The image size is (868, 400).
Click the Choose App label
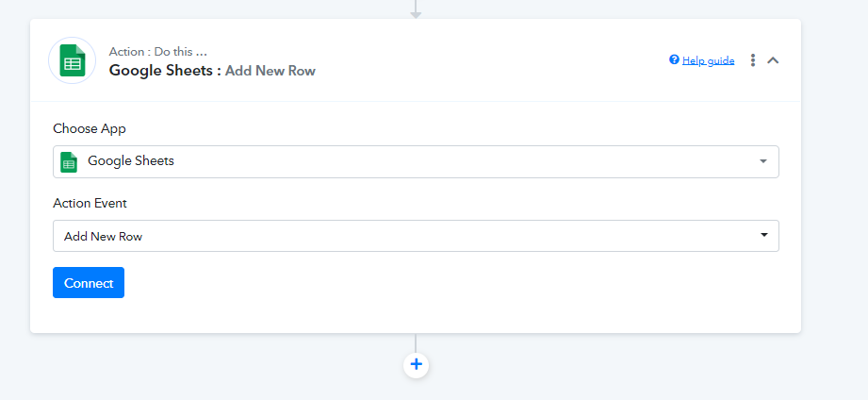tap(90, 128)
